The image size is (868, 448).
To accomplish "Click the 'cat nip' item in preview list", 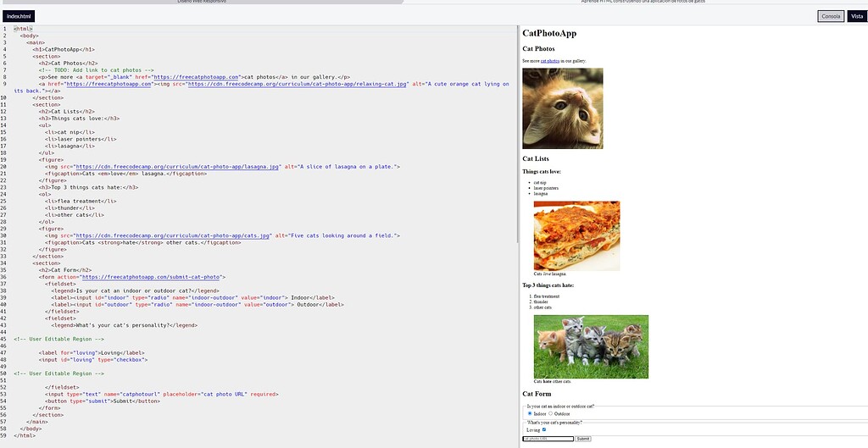I will click(x=540, y=183).
